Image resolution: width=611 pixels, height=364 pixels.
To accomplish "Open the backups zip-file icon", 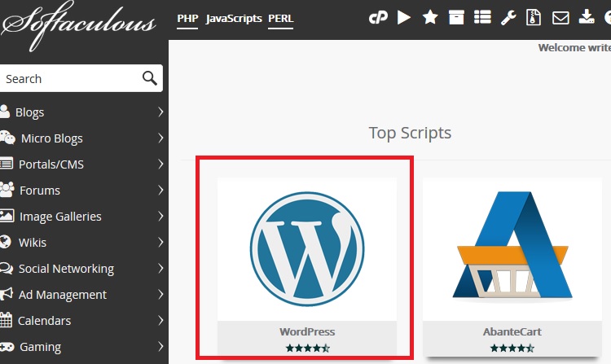I will tap(534, 18).
